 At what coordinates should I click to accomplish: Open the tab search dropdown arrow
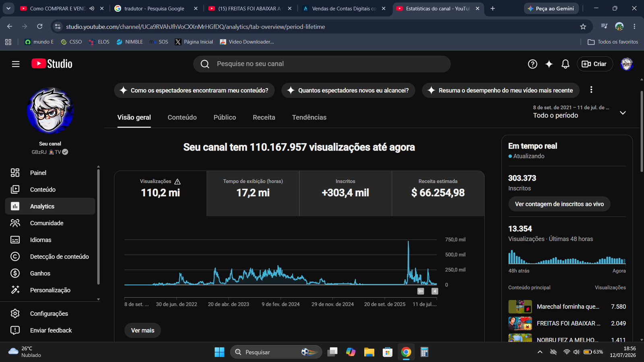tap(8, 8)
